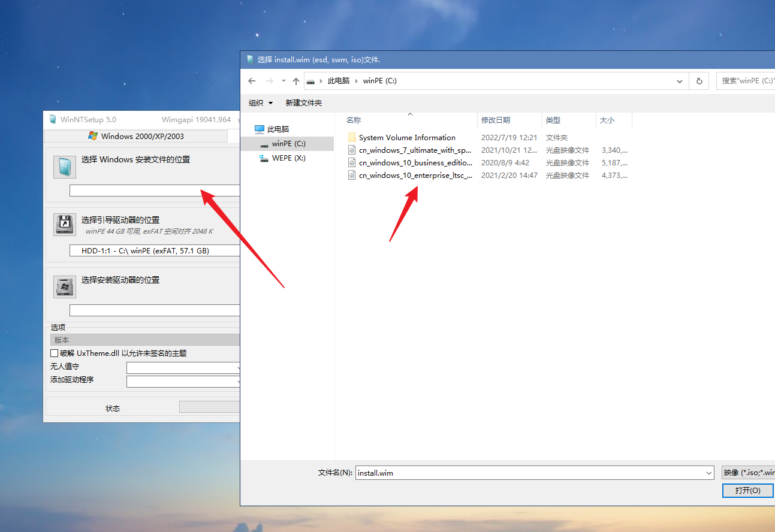Click the Windows install files icon in WinNTSetup
775x532 pixels.
click(64, 167)
